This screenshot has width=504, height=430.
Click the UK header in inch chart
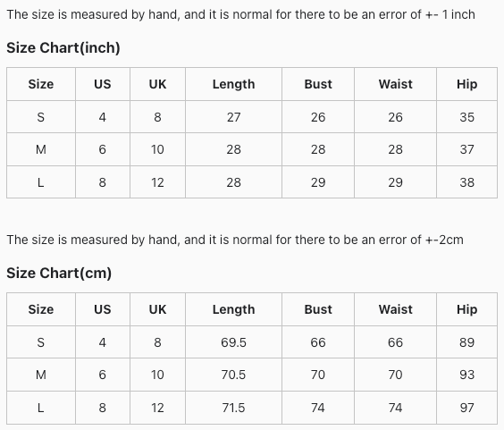click(157, 84)
